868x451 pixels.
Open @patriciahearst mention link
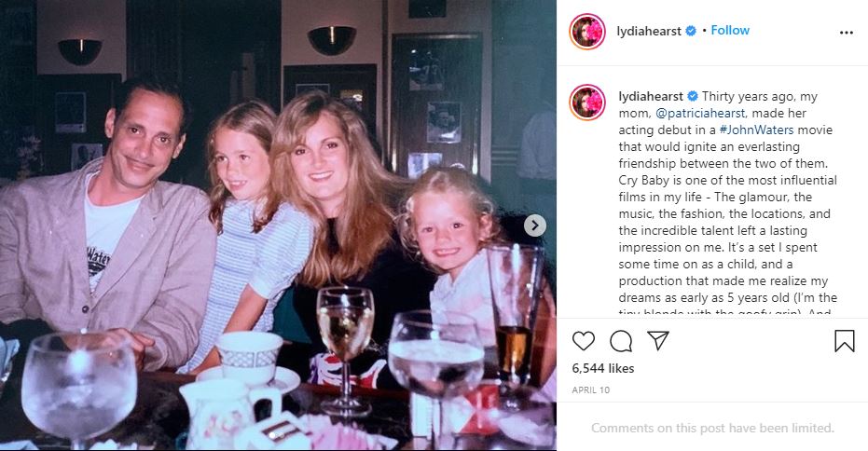[x=699, y=113]
